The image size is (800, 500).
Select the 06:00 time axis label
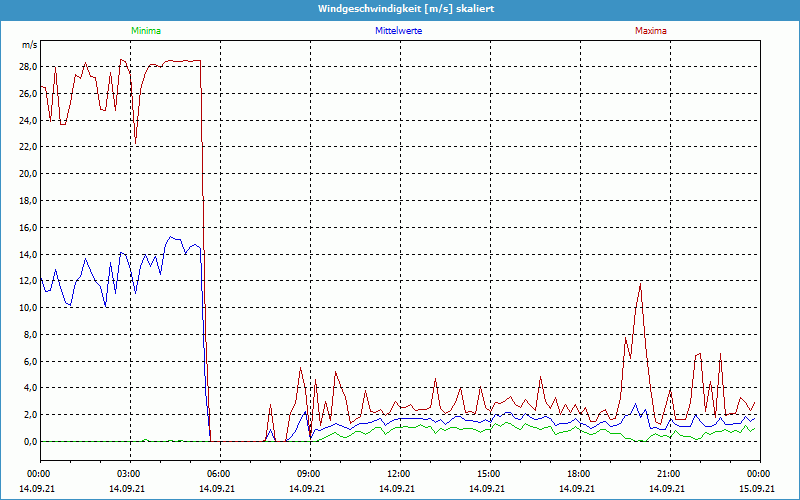[219, 473]
